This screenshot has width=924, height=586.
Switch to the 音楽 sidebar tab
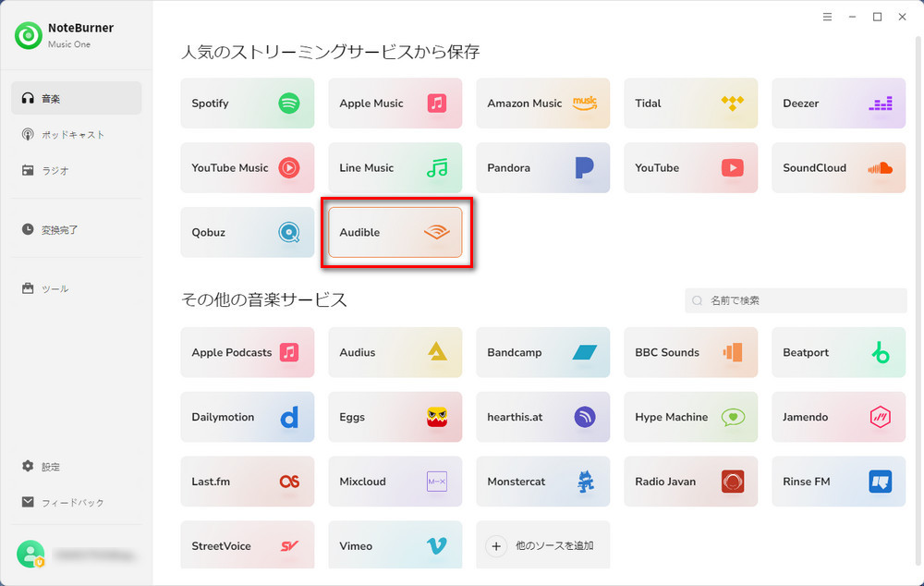[77, 99]
